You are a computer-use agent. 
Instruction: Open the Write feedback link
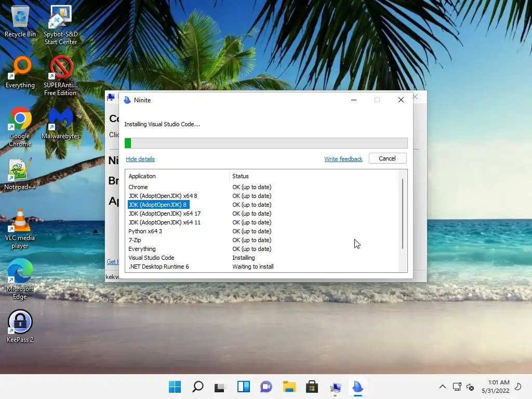(343, 159)
